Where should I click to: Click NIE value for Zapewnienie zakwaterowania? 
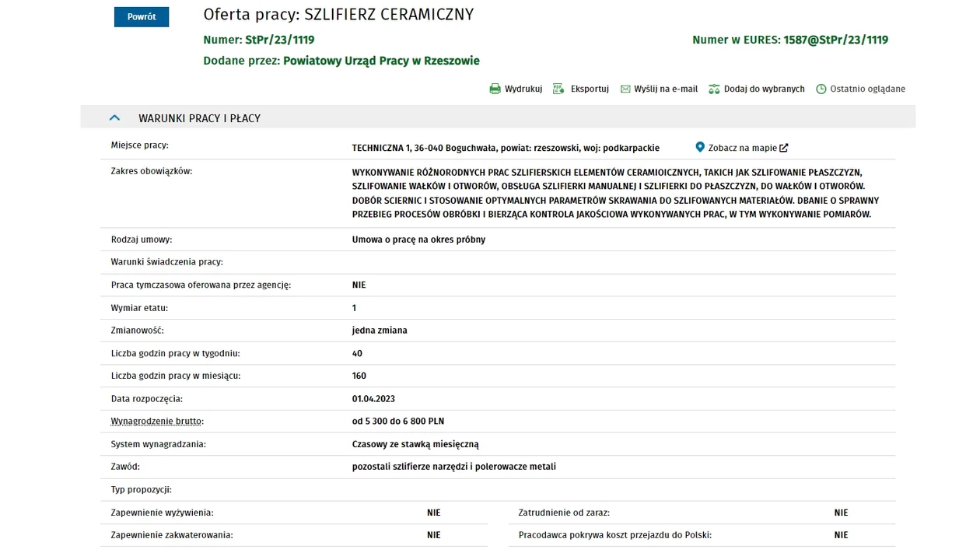click(434, 535)
